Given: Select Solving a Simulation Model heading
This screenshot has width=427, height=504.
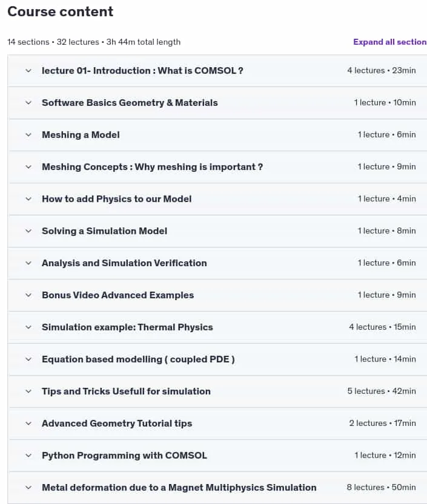Looking at the screenshot, I should (x=105, y=231).
